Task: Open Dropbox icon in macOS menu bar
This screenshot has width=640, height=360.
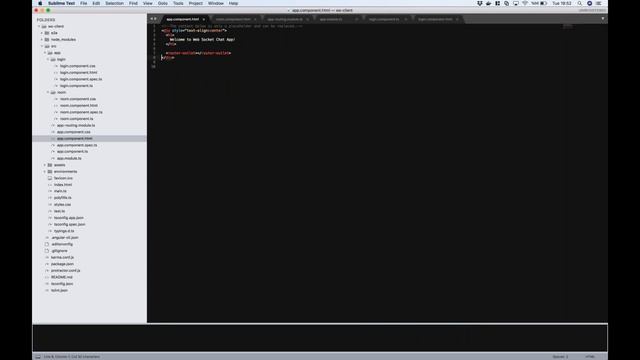Action: tap(480, 3)
